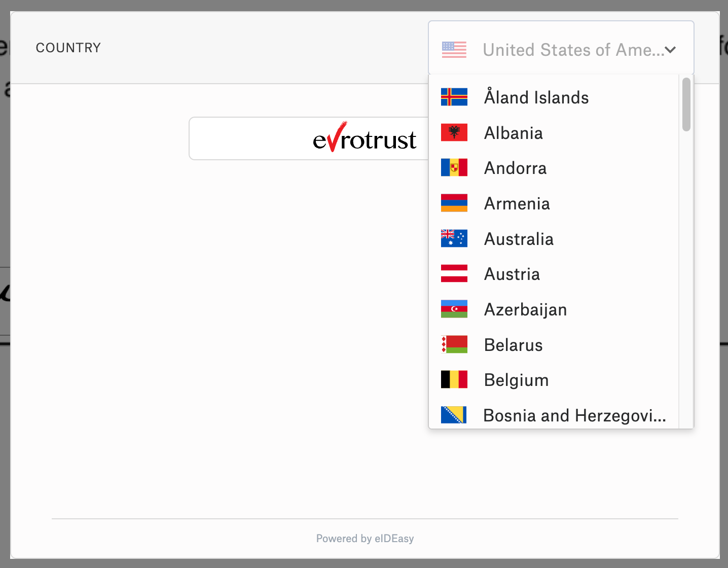
Task: Select Belarus from the country list
Action: [x=513, y=344]
